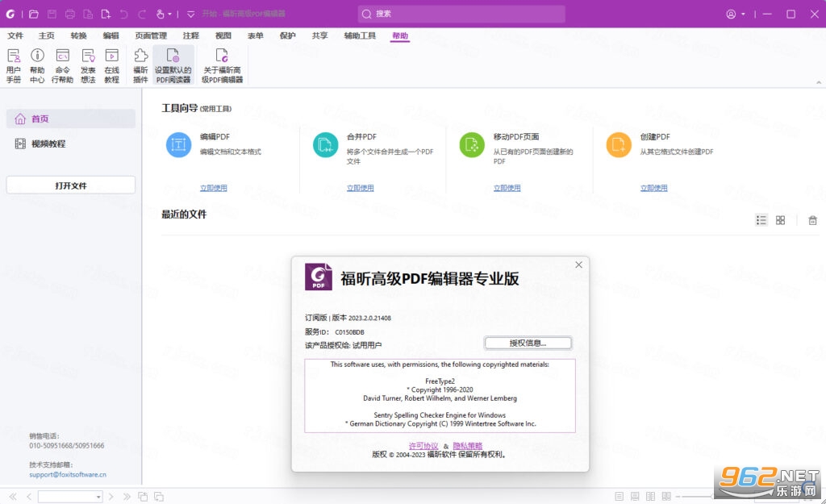Switch to the 视图 tab
The width and height of the screenshot is (826, 504).
pos(223,35)
